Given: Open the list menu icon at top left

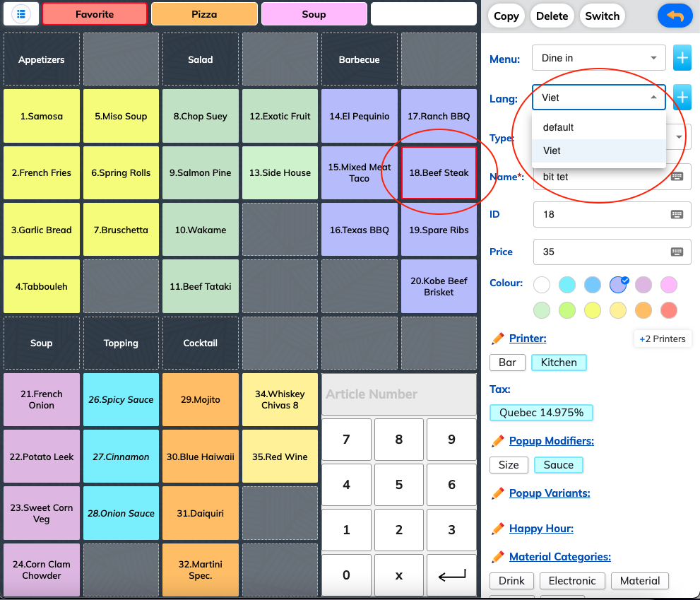Looking at the screenshot, I should coord(21,14).
